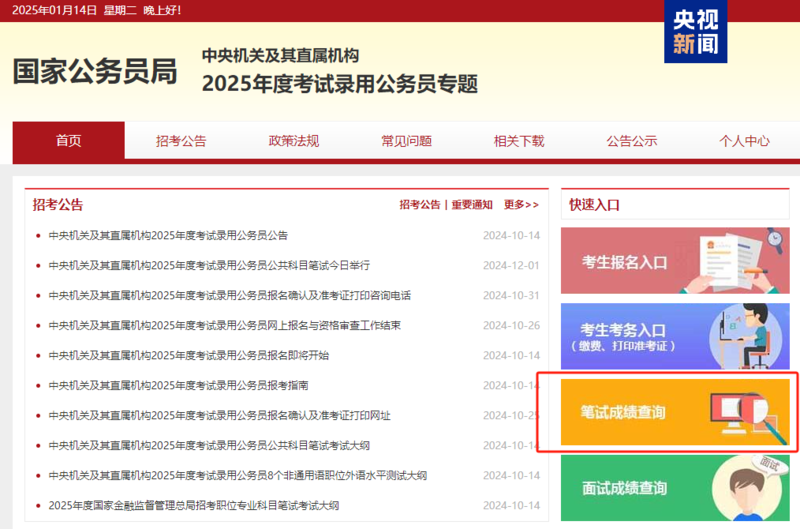
Task: Open the 报考指南 announcement link
Action: click(x=178, y=385)
